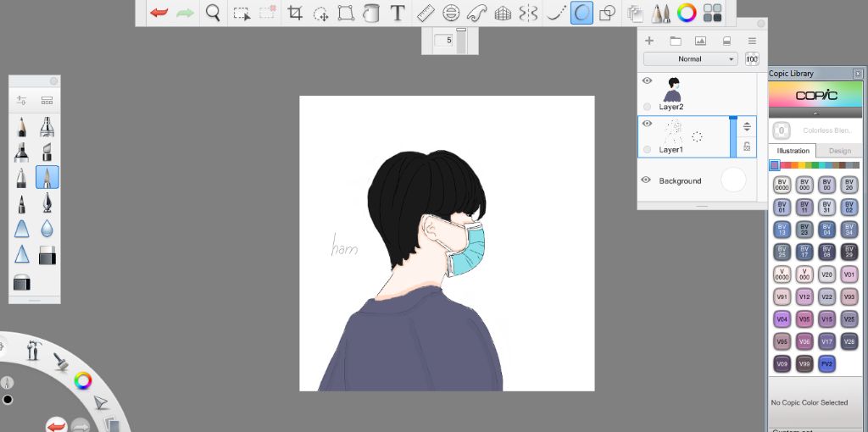The width and height of the screenshot is (868, 432).
Task: Select the Zoom magnifier tool
Action: pos(213,12)
